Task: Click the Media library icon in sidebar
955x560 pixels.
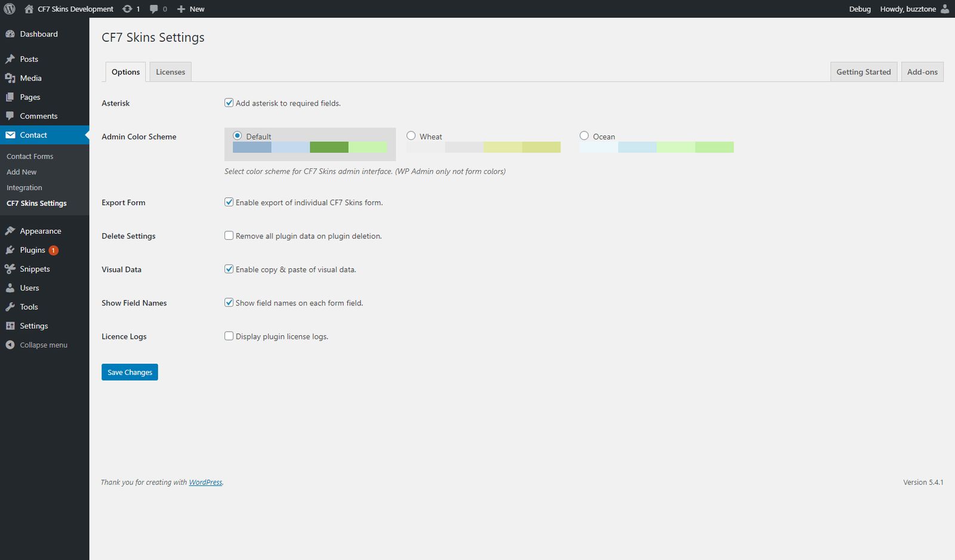Action: pos(10,78)
